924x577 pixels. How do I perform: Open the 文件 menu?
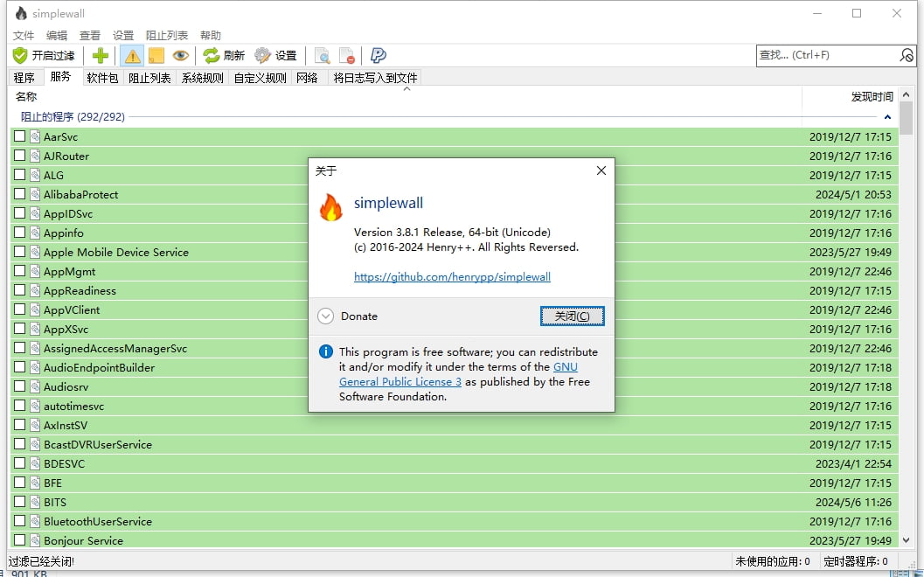pos(24,35)
